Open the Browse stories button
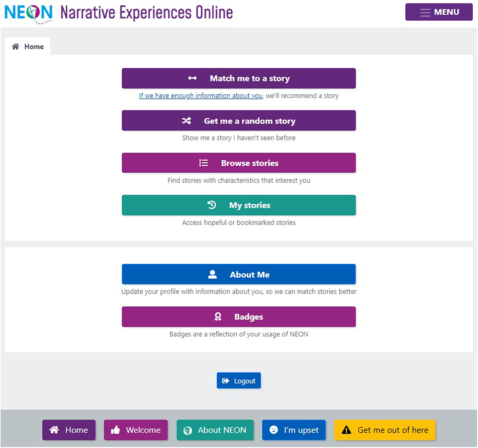478x448 pixels. tap(239, 163)
